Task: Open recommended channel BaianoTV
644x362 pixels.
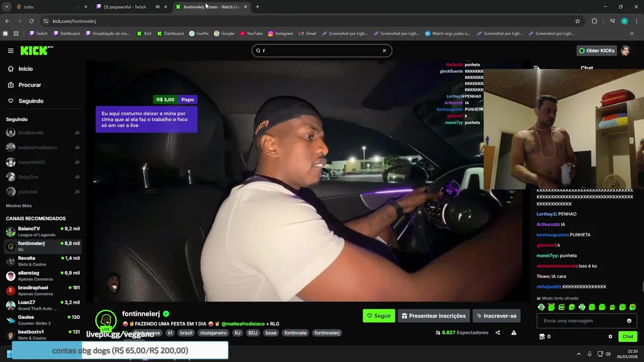Action: [43, 232]
